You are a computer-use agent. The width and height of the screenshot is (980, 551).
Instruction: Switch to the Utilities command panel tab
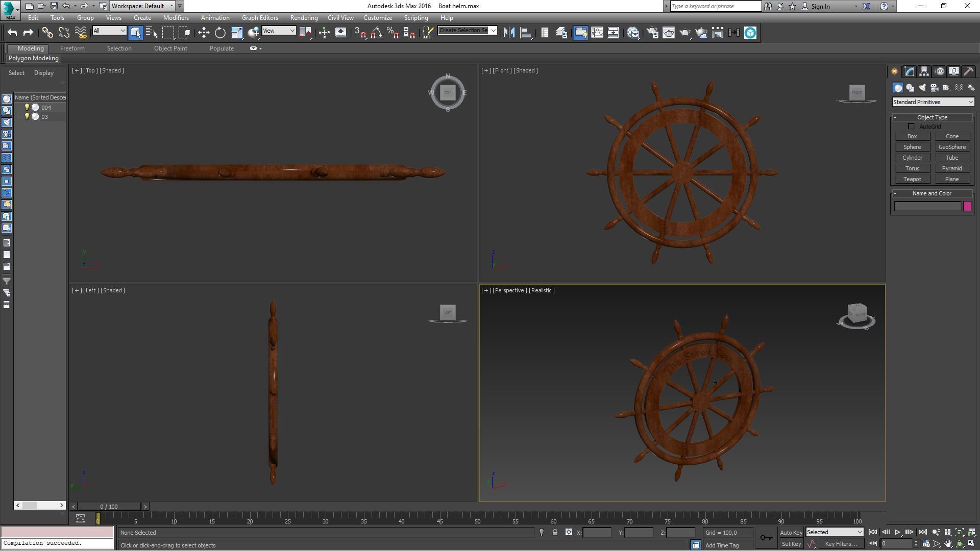point(968,71)
